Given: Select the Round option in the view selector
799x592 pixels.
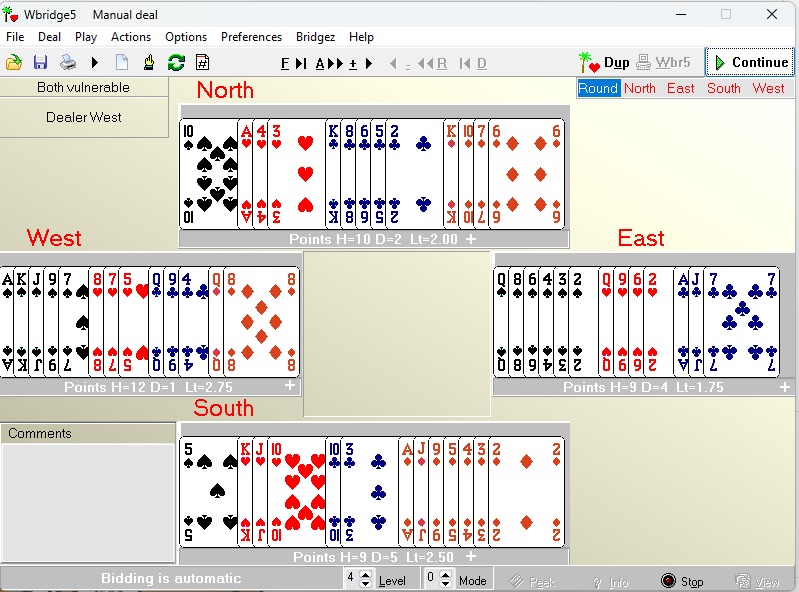Looking at the screenshot, I should [x=598, y=88].
